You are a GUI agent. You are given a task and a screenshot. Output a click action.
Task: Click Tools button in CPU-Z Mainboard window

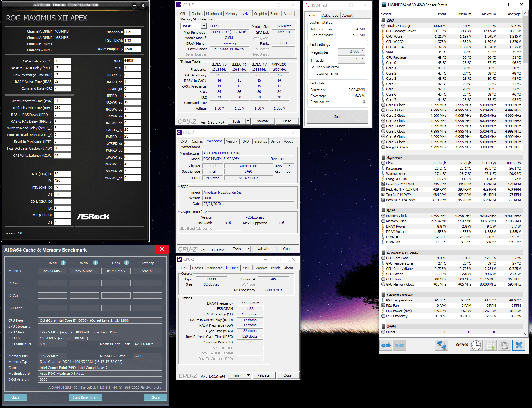coord(237,249)
